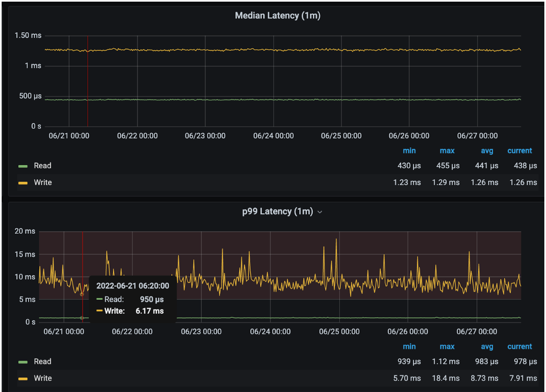
Task: Open the p99 Latency panel chevron menu
Action: pos(320,212)
